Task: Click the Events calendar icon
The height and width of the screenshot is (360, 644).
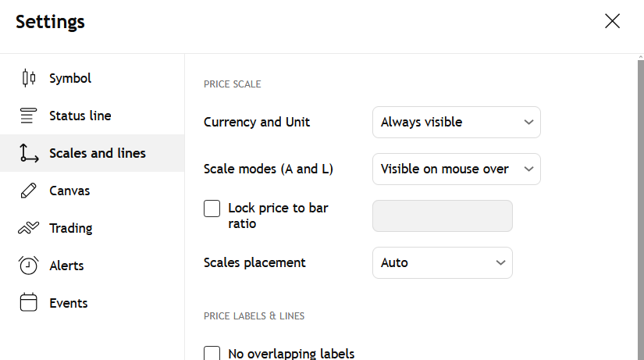Action: click(x=29, y=303)
